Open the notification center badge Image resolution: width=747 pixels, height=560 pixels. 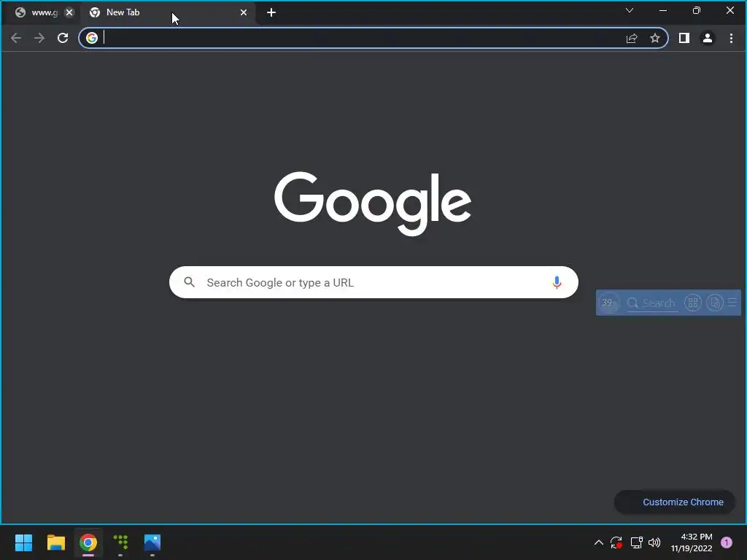(727, 542)
